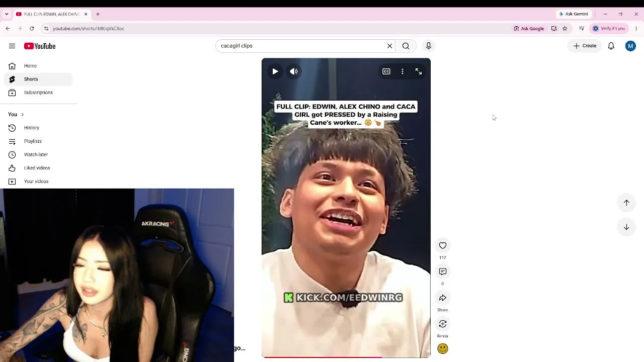Remix this Short
The image size is (644, 362).
pos(443,324)
